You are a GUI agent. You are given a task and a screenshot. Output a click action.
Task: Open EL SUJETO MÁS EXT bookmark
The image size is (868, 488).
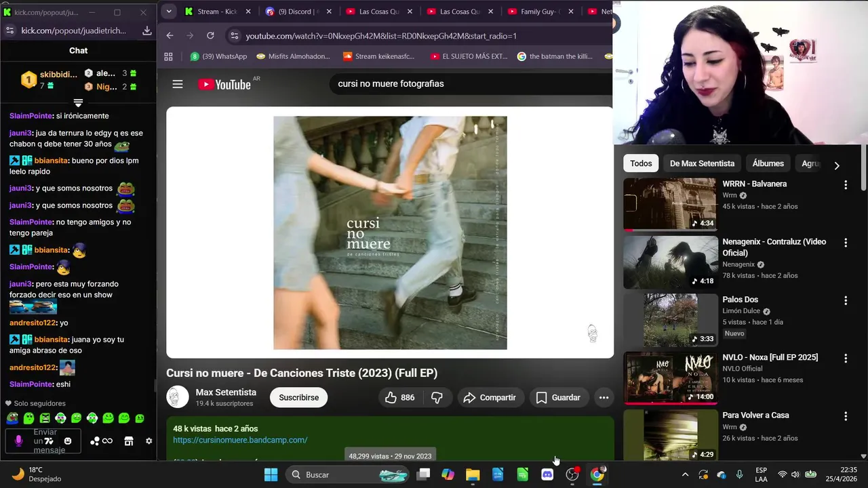(x=469, y=56)
